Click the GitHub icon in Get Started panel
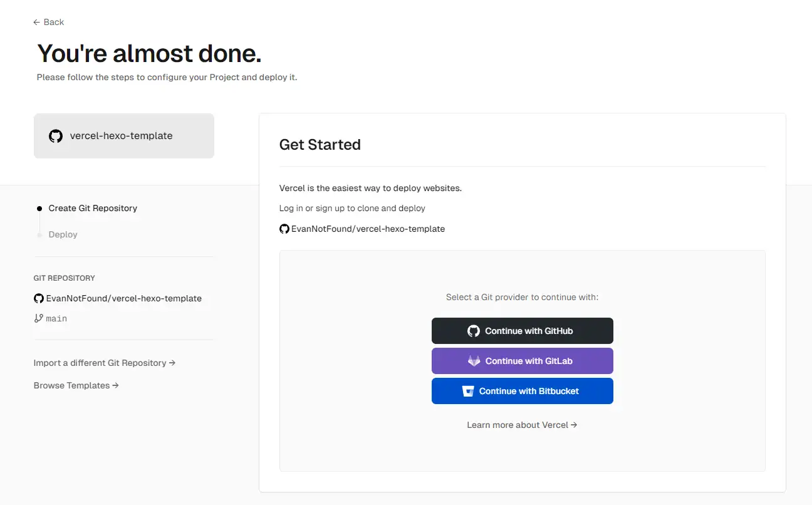 [284, 229]
